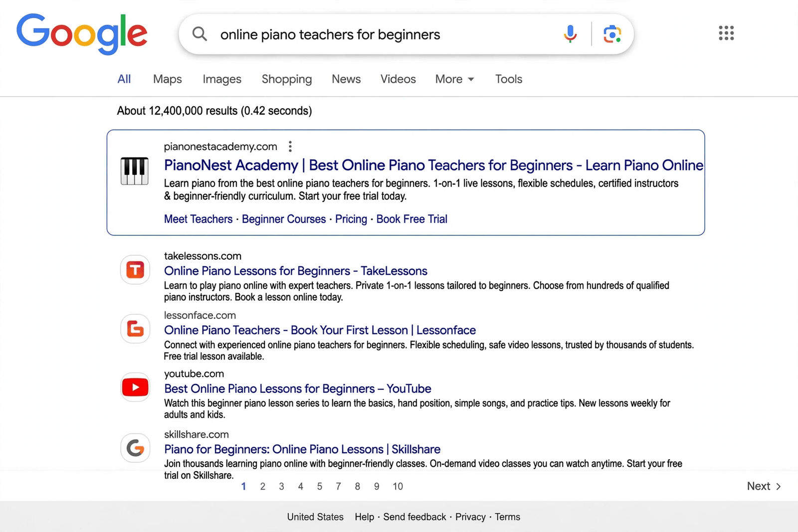Open the PianoNest Academy result title
Screen dimensions: 798x532
pyautogui.click(x=433, y=165)
